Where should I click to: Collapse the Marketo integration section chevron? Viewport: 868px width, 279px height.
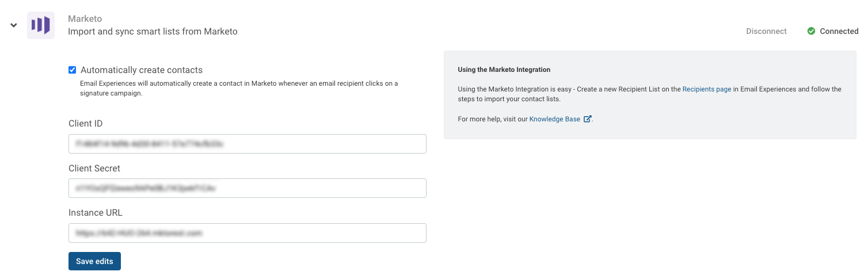point(14,25)
